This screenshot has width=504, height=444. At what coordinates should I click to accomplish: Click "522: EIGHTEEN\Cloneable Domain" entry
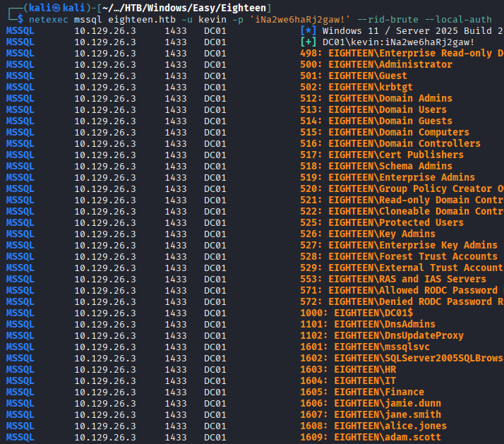click(385, 211)
